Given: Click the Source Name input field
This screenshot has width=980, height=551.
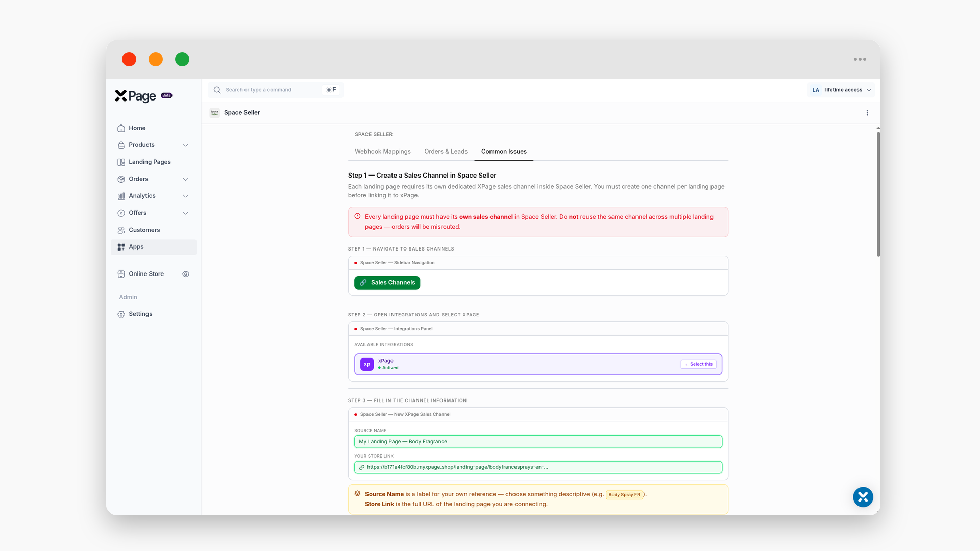Looking at the screenshot, I should [x=538, y=442].
